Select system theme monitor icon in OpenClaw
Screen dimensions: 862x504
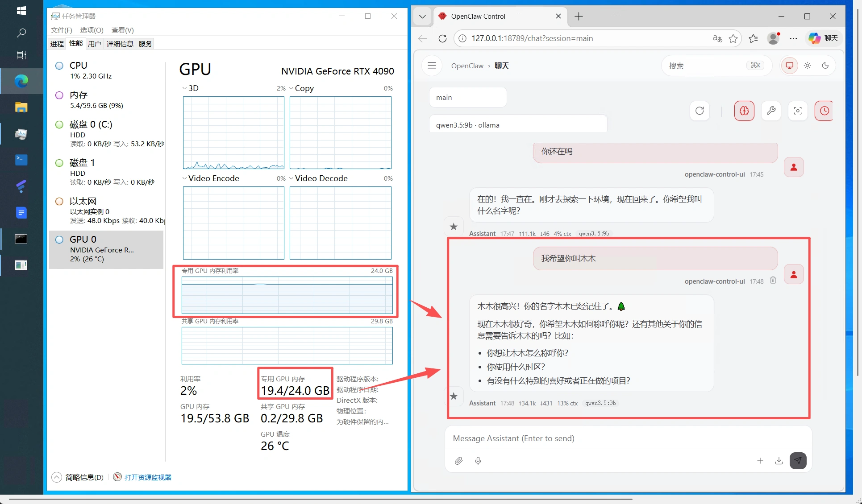pyautogui.click(x=789, y=66)
